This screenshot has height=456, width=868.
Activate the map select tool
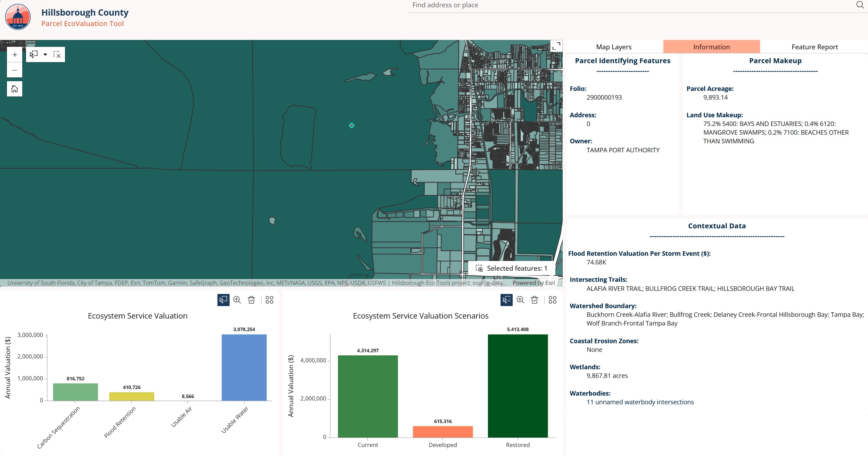(34, 54)
